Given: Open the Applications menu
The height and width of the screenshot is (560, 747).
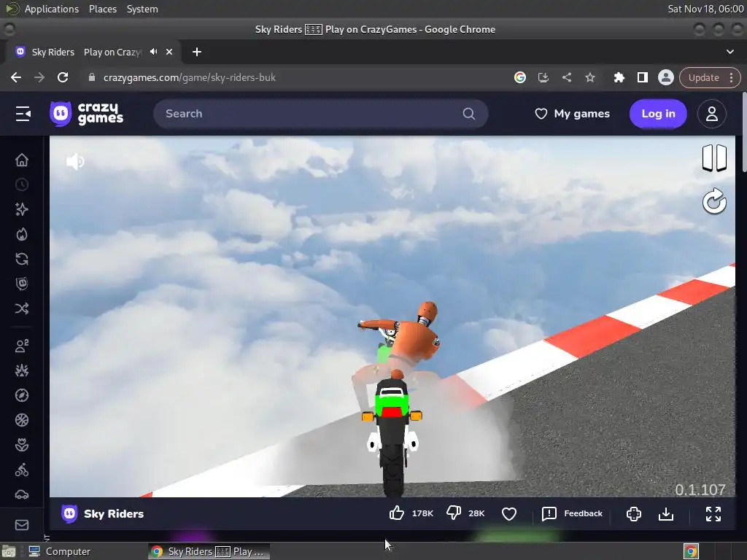Looking at the screenshot, I should tap(52, 9).
